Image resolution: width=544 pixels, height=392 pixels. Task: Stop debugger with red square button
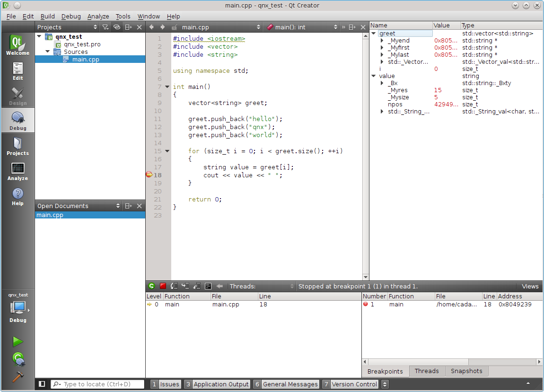pos(163,286)
